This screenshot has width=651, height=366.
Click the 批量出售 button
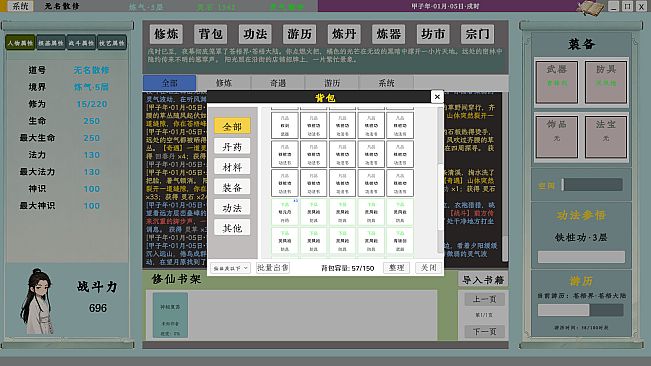[x=273, y=268]
